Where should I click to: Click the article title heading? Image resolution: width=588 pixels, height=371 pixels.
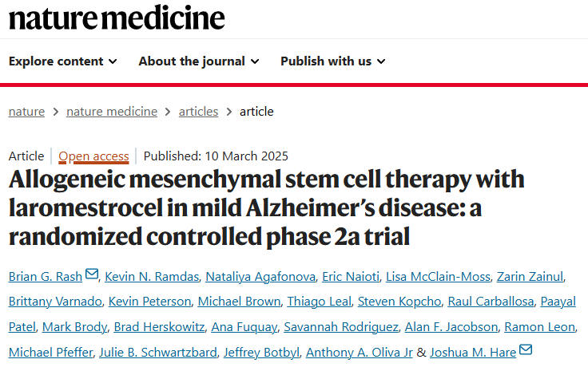coord(267,207)
